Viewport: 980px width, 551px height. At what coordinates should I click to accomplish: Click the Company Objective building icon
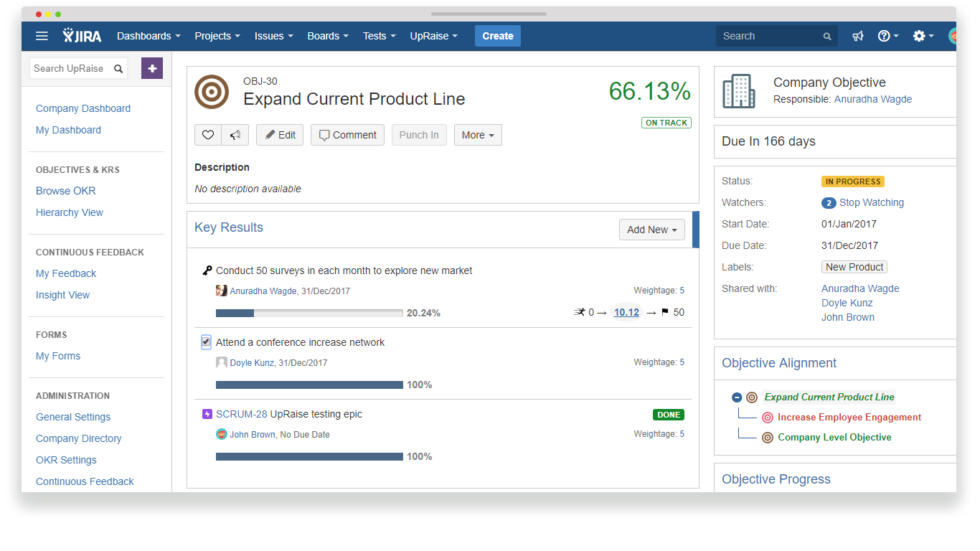(x=738, y=91)
